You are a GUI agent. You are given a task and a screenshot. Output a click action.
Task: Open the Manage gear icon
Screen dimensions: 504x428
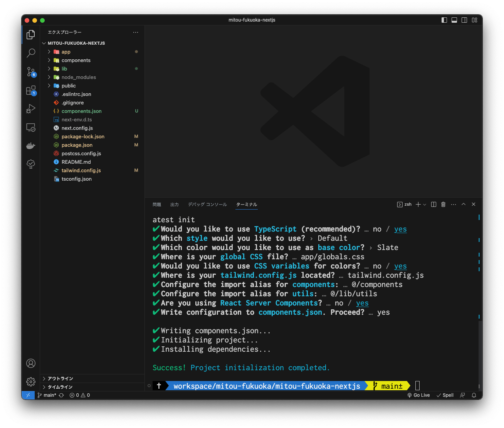pos(31,382)
